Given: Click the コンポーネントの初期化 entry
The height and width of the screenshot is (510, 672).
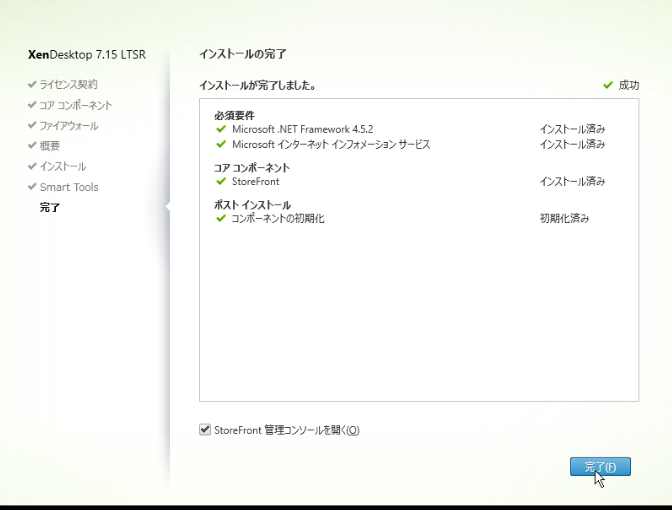Looking at the screenshot, I should (278, 219).
